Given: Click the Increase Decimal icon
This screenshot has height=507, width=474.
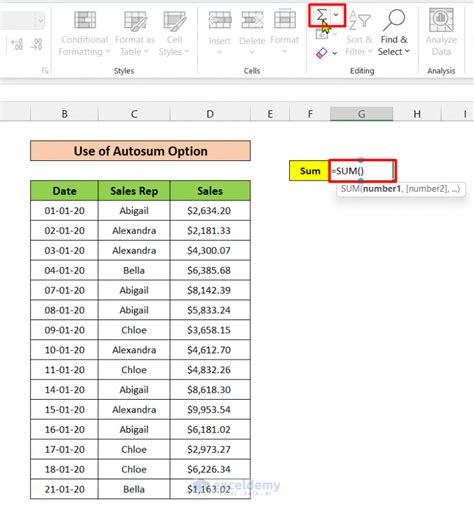Looking at the screenshot, I should pyautogui.click(x=17, y=44).
